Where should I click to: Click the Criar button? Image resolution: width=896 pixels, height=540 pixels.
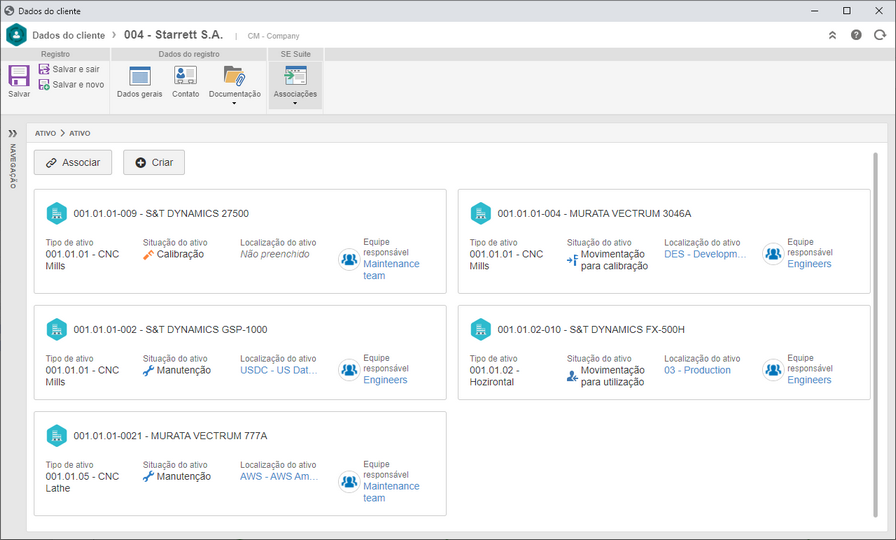tap(154, 162)
